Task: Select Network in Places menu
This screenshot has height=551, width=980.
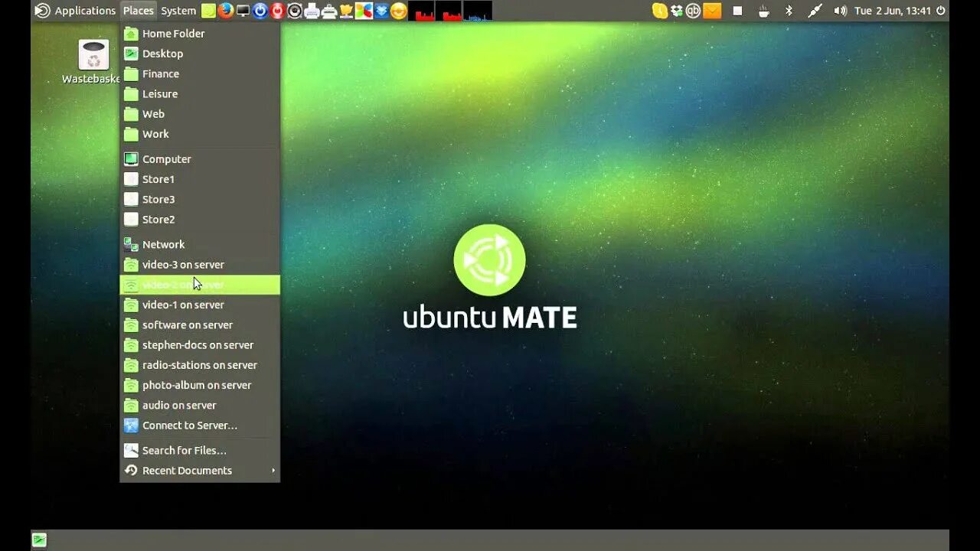Action: tap(200, 244)
